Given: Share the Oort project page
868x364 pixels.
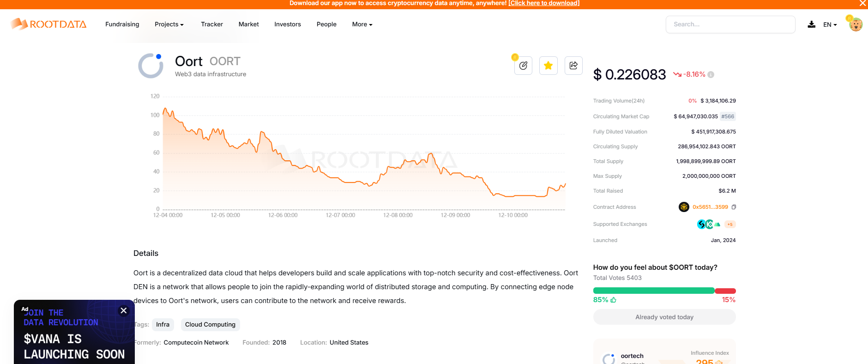Looking at the screenshot, I should click(573, 66).
